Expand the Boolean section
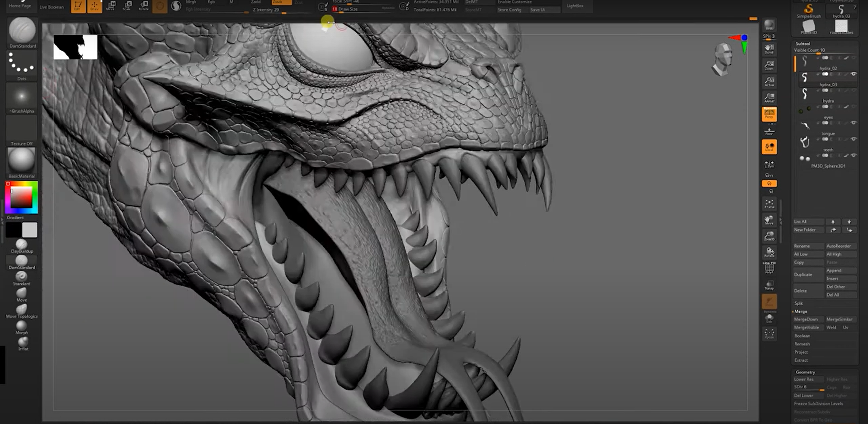The height and width of the screenshot is (424, 868). [x=802, y=336]
